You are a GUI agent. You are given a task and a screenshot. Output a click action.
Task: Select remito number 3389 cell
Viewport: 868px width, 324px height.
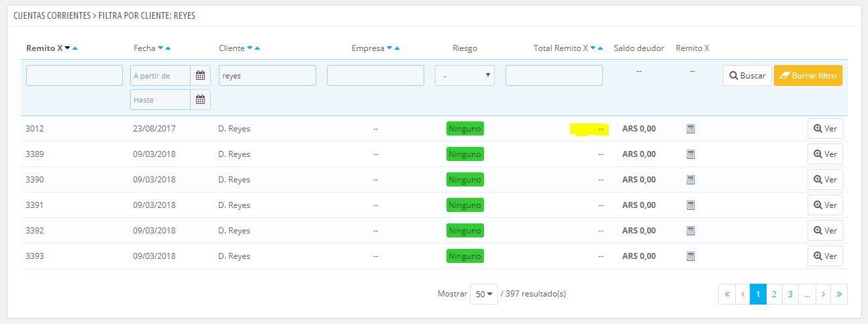coord(35,154)
